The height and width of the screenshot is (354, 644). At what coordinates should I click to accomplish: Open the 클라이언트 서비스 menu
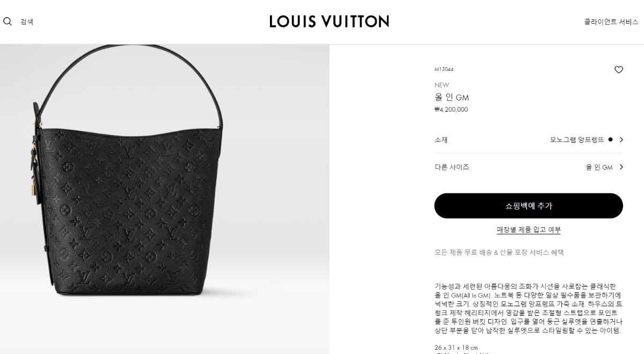tap(611, 22)
